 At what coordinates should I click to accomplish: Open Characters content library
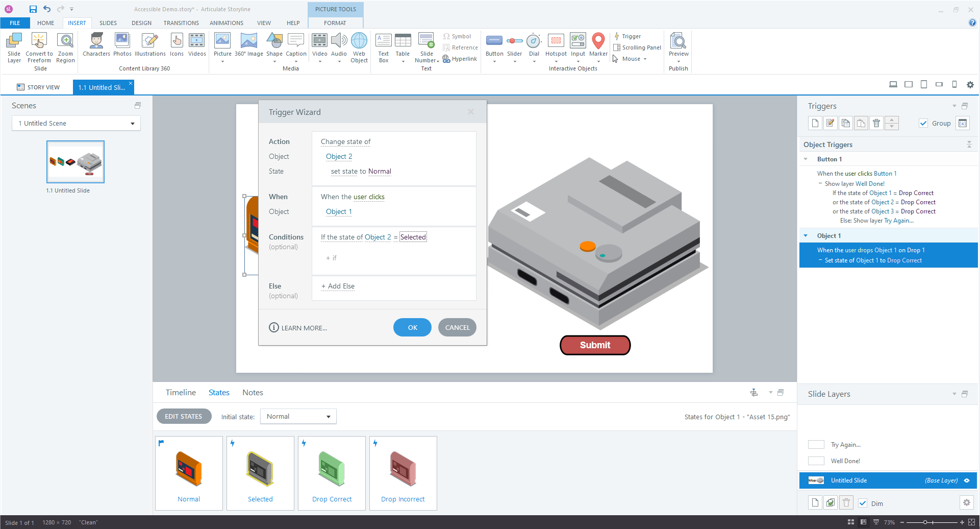pyautogui.click(x=96, y=44)
